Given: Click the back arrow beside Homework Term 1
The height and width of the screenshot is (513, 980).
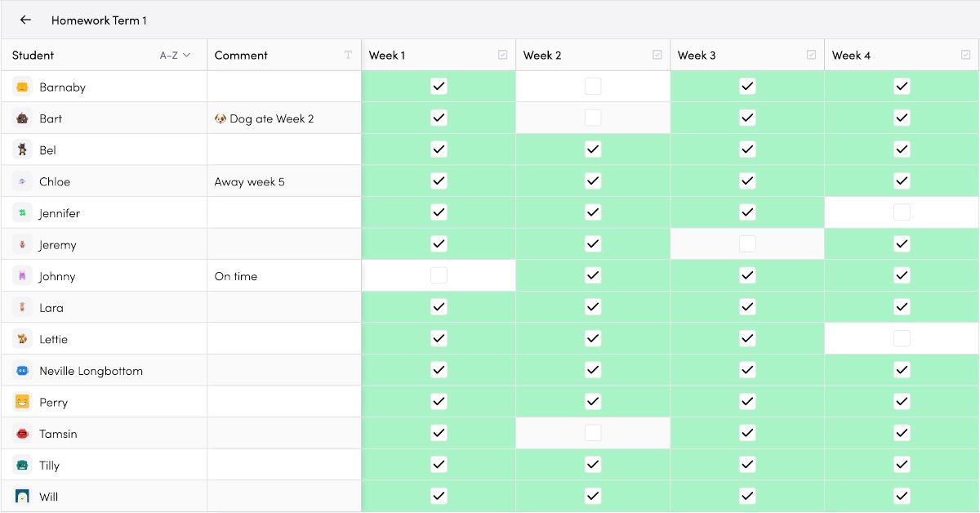Looking at the screenshot, I should 25,20.
